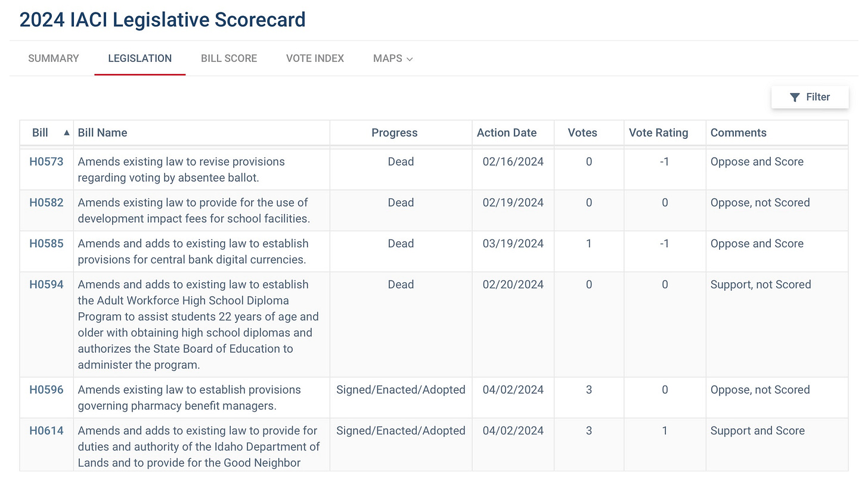Open the Filter button

coord(810,97)
